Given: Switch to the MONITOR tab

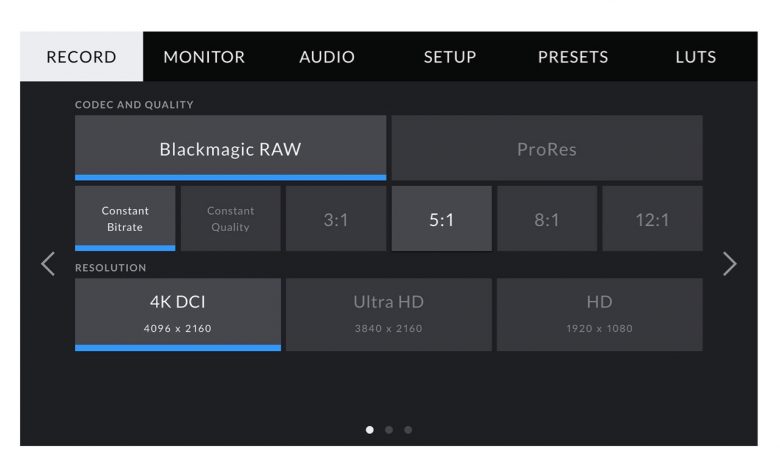Looking at the screenshot, I should 204,57.
